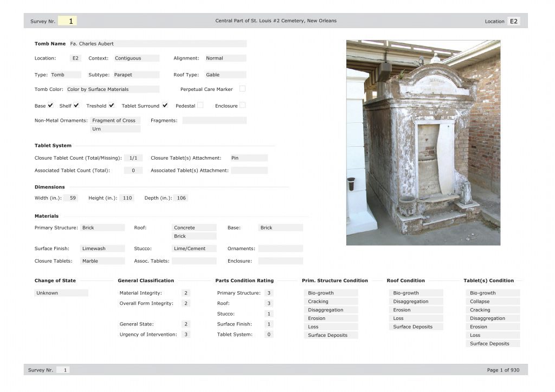The width and height of the screenshot is (555, 392).
Task: Select the Subtype field showing Parapet
Action: (136, 75)
